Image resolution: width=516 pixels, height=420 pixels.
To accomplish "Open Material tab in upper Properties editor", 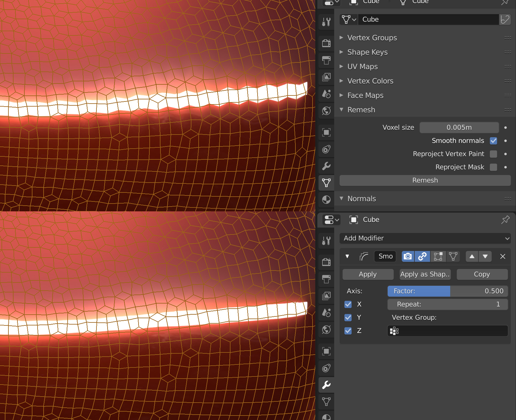I will pyautogui.click(x=326, y=200).
